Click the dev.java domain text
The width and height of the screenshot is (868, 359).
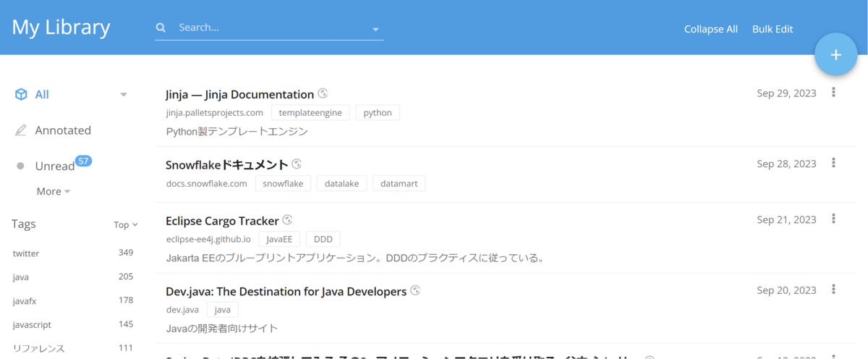click(x=182, y=311)
